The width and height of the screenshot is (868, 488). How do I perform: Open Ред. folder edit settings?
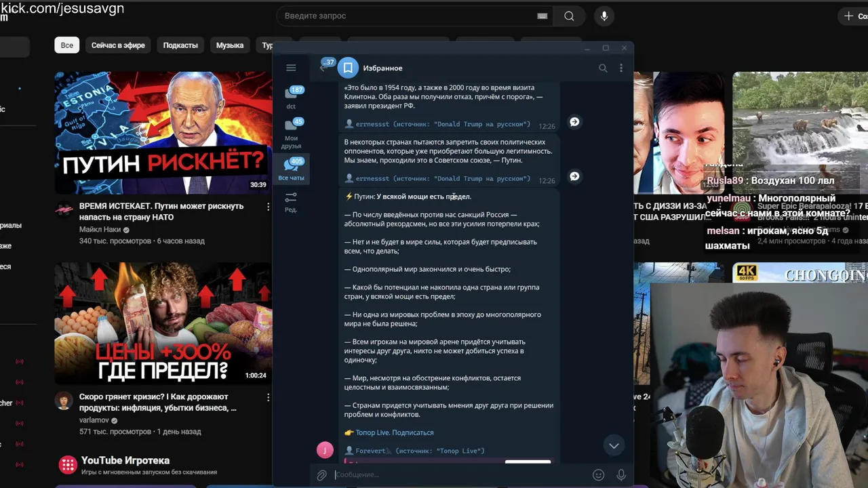[x=291, y=201]
